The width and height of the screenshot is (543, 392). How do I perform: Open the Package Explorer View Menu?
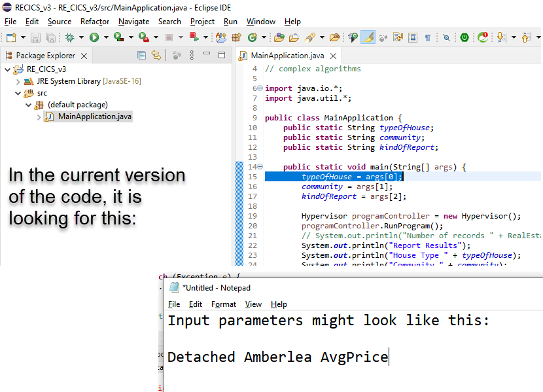[192, 56]
